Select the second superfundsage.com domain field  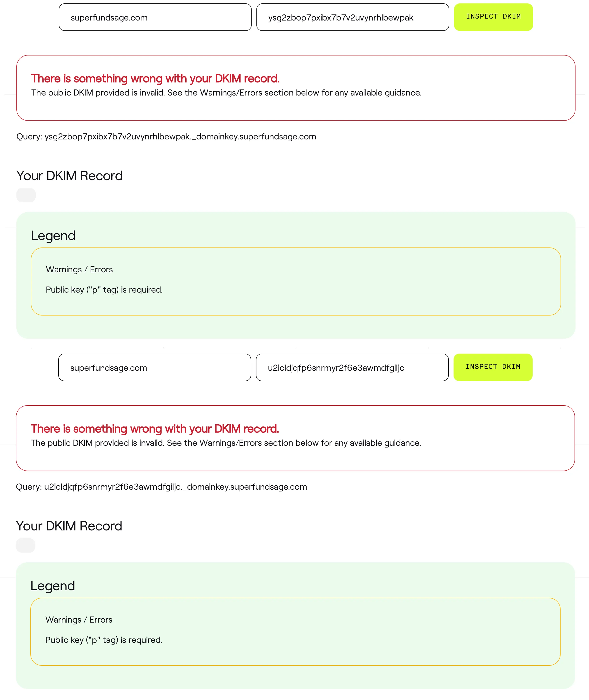click(154, 367)
